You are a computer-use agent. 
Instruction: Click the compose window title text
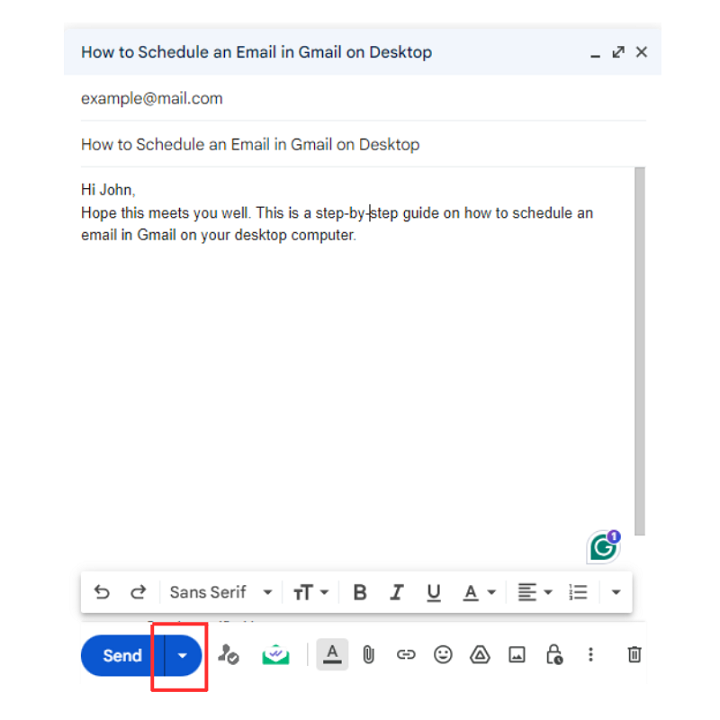tap(257, 52)
